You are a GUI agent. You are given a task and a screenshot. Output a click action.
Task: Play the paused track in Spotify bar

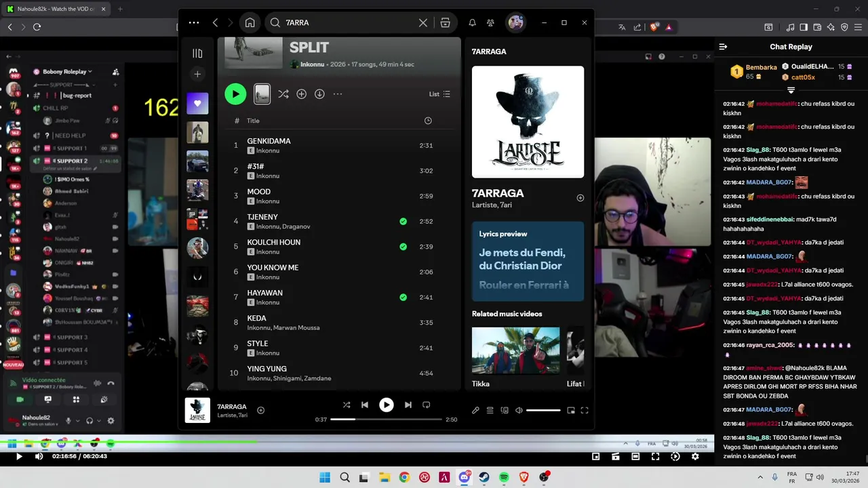(386, 405)
